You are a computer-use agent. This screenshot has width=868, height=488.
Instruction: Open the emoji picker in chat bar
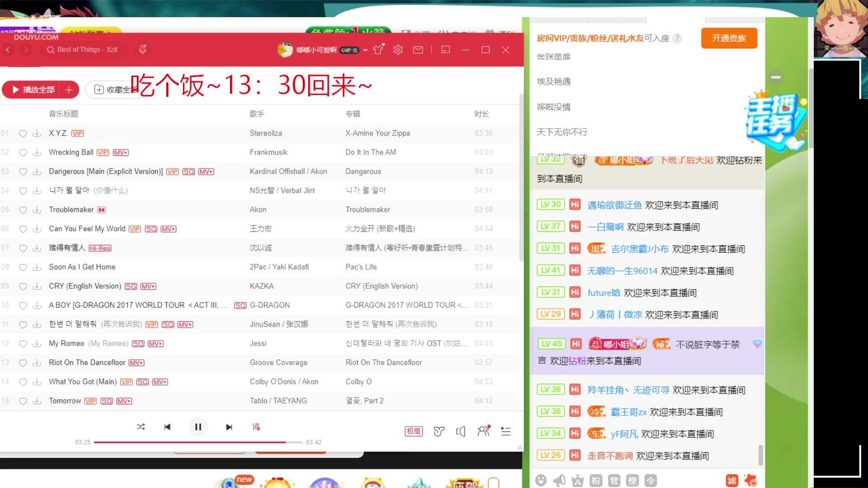(541, 480)
